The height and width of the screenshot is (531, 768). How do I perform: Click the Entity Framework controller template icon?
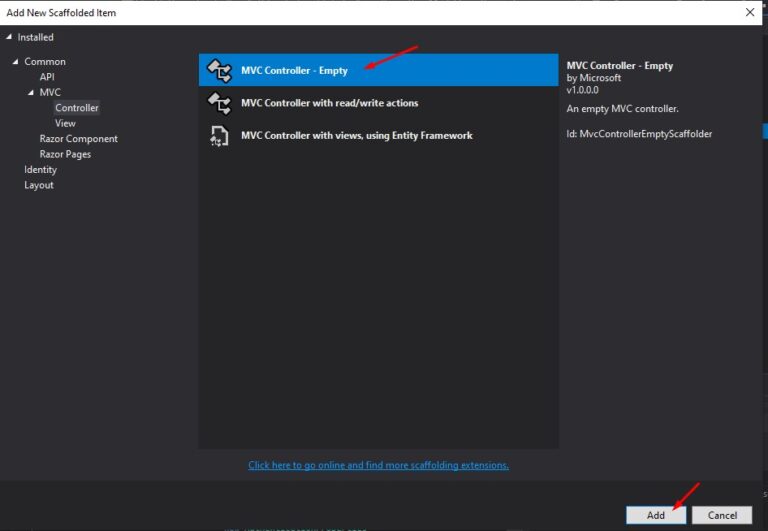[218, 135]
